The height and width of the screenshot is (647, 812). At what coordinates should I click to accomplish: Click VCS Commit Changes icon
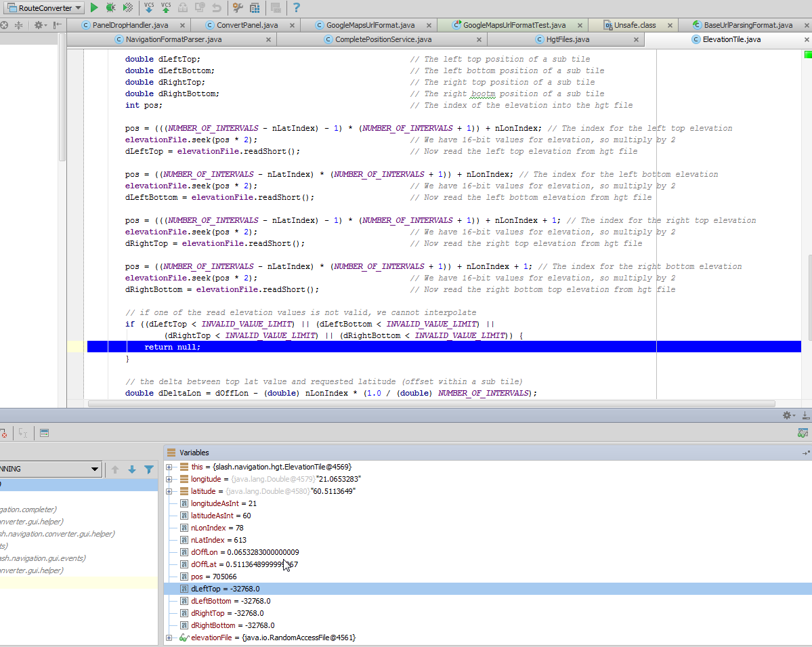pyautogui.click(x=166, y=8)
